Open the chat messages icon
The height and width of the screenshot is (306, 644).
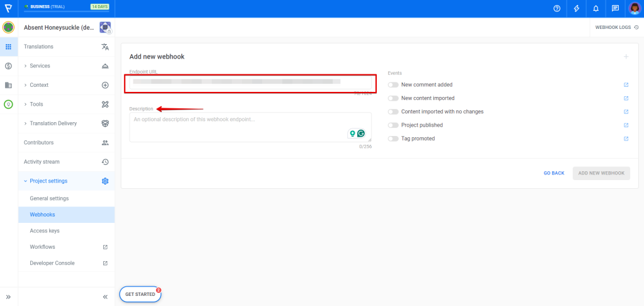click(616, 9)
